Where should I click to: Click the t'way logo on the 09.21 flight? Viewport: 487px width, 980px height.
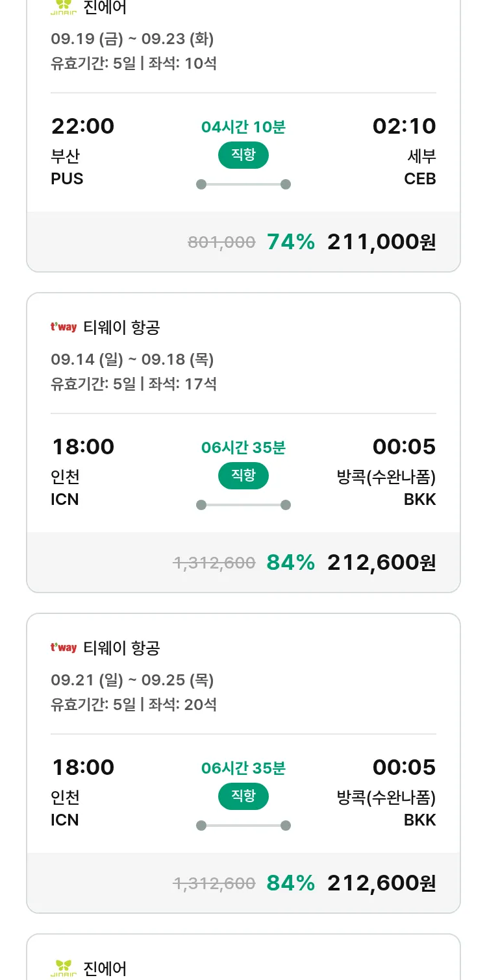[64, 648]
